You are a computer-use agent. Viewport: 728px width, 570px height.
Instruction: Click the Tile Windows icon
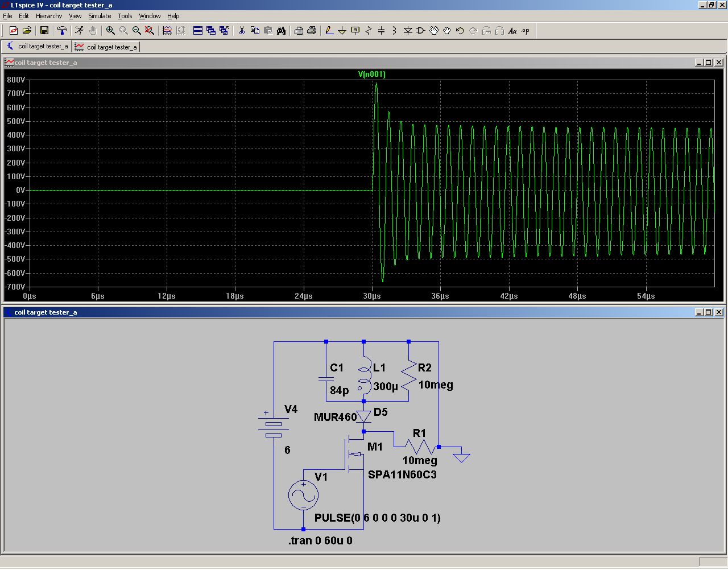[198, 31]
